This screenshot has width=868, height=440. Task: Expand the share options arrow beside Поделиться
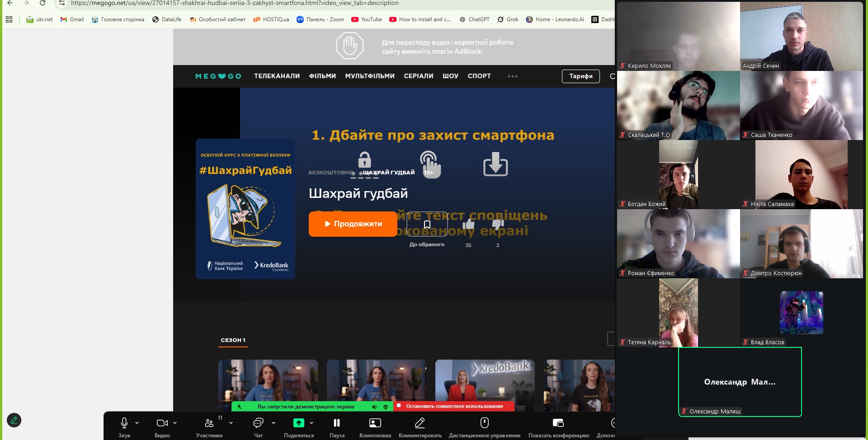311,423
